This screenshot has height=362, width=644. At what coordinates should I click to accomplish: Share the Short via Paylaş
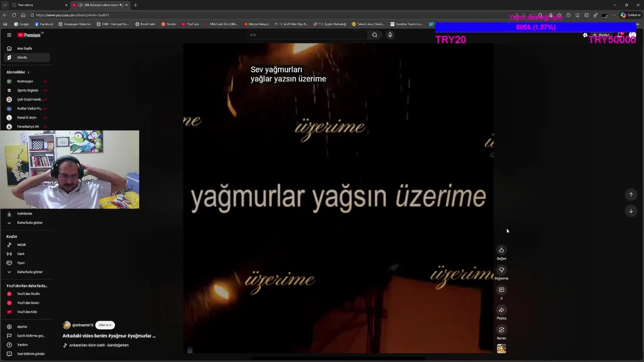(501, 310)
